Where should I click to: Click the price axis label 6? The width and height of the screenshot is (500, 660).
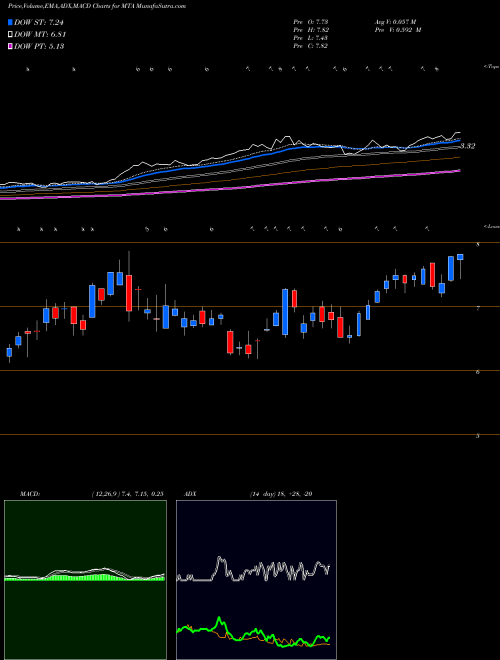coord(477,372)
